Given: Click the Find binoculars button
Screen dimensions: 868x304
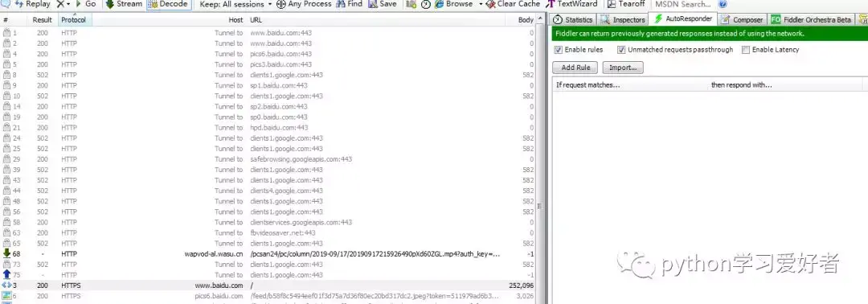Looking at the screenshot, I should 350,4.
